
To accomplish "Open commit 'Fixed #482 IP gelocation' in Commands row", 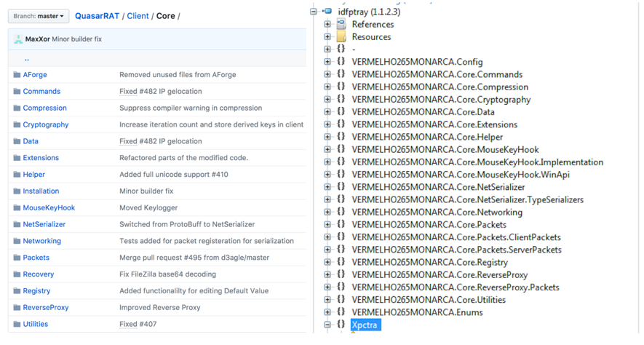I will coord(161,91).
